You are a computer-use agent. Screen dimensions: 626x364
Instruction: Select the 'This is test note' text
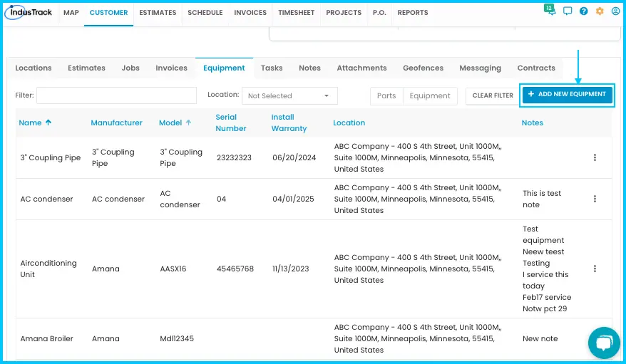(542, 199)
